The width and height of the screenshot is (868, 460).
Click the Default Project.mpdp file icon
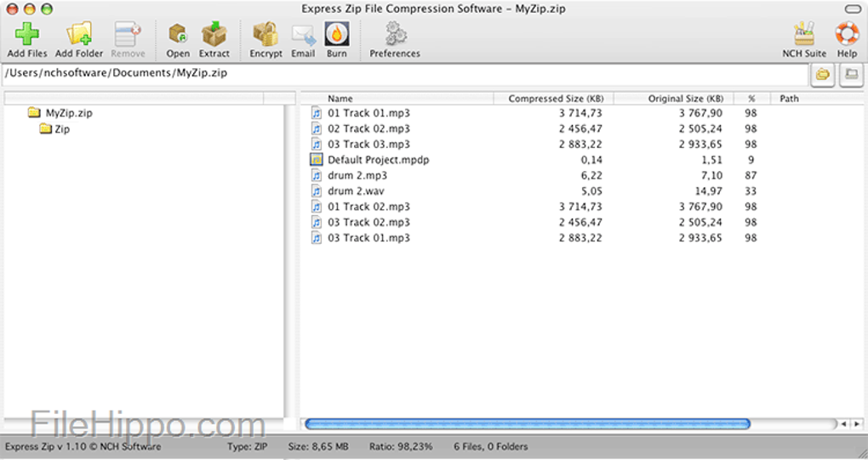(316, 160)
